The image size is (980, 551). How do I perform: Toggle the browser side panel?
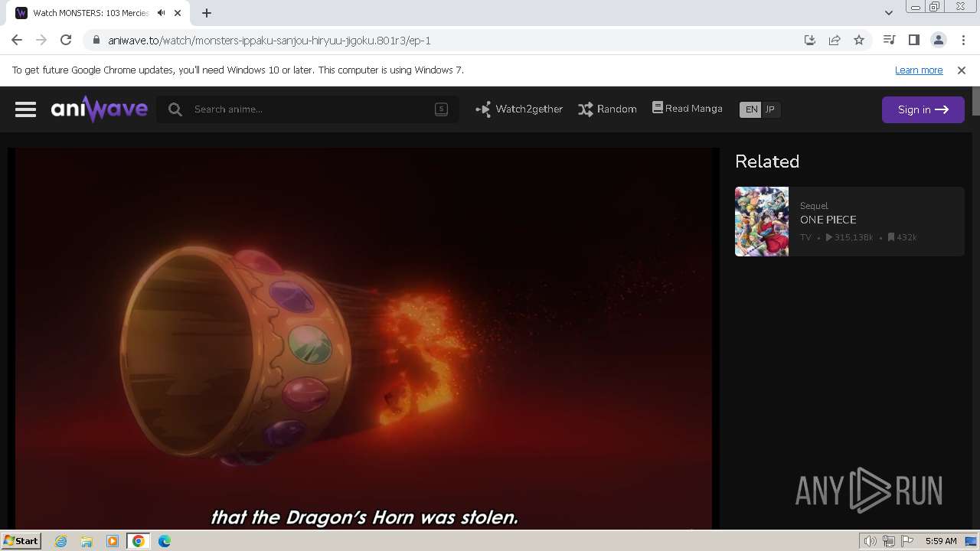click(x=913, y=40)
